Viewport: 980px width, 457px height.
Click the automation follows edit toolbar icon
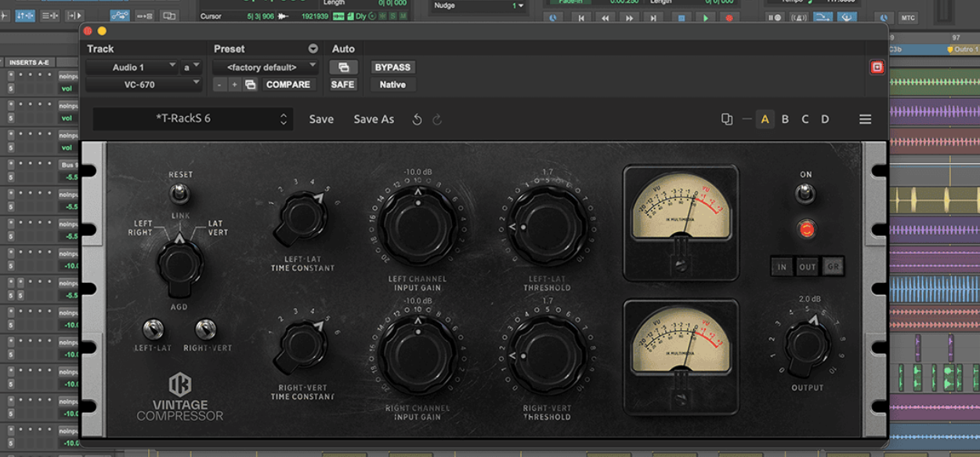[121, 16]
